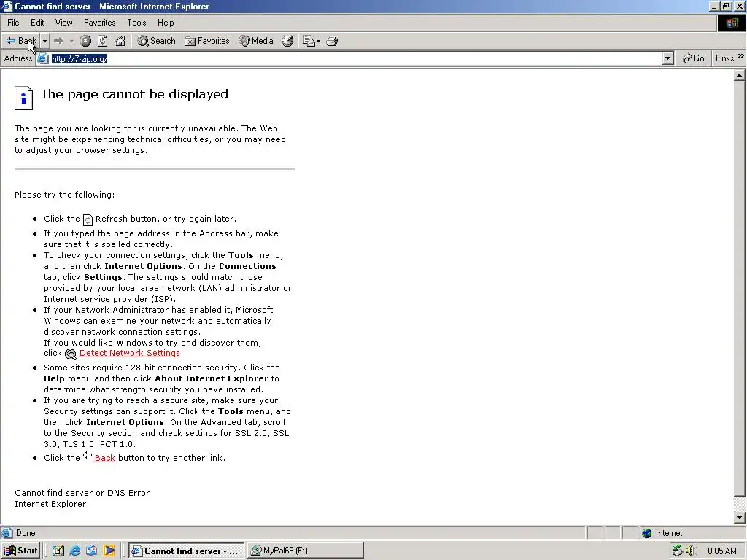Screen dimensions: 747x560
Task: Open the File menu
Action: (x=13, y=23)
